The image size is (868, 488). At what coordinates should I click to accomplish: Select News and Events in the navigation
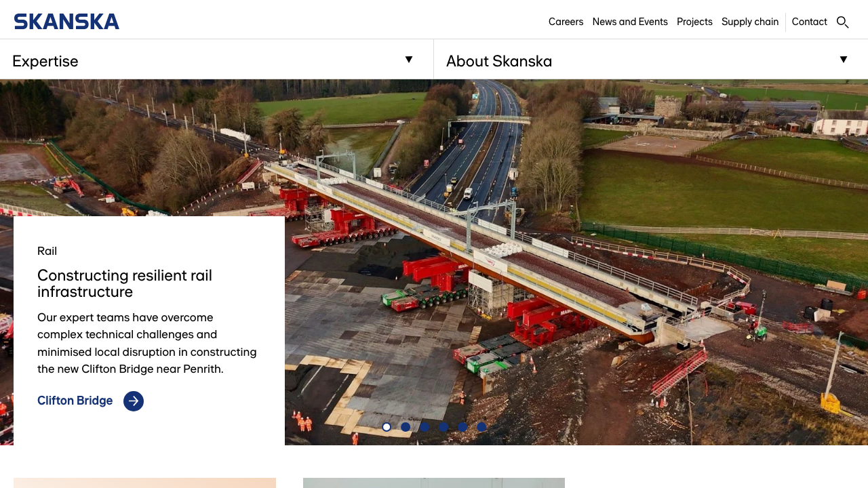[629, 22]
